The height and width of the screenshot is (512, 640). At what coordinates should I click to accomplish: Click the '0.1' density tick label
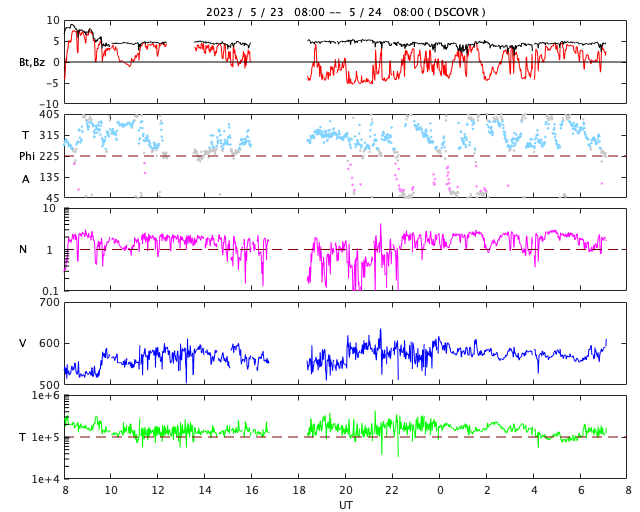click(50, 291)
